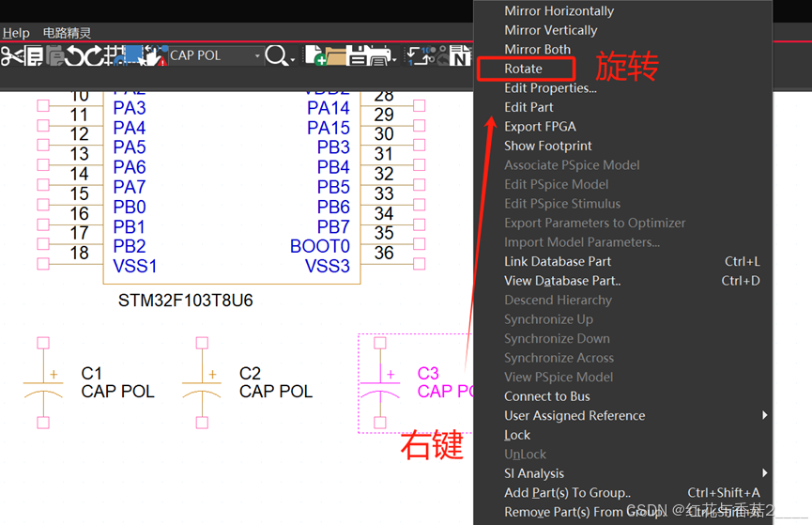Open a folder with toolbar icon
The height and width of the screenshot is (525, 812).
tap(335, 56)
